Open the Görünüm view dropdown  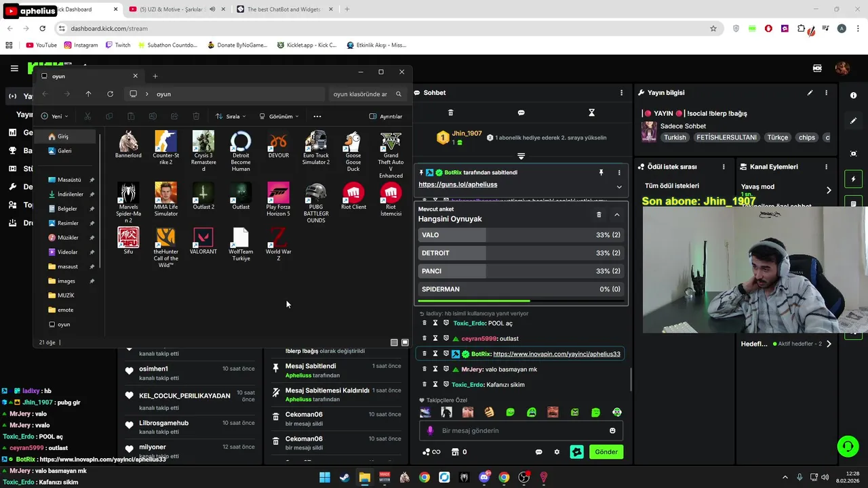coord(279,117)
